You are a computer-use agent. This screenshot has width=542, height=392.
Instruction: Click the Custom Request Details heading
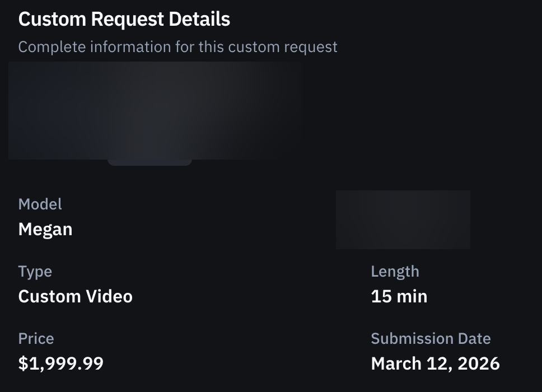coord(123,18)
